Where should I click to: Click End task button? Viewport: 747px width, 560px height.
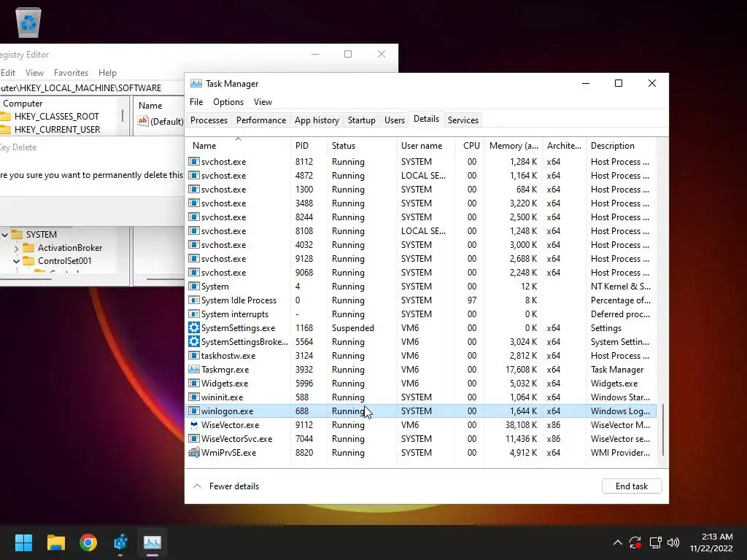tap(632, 486)
